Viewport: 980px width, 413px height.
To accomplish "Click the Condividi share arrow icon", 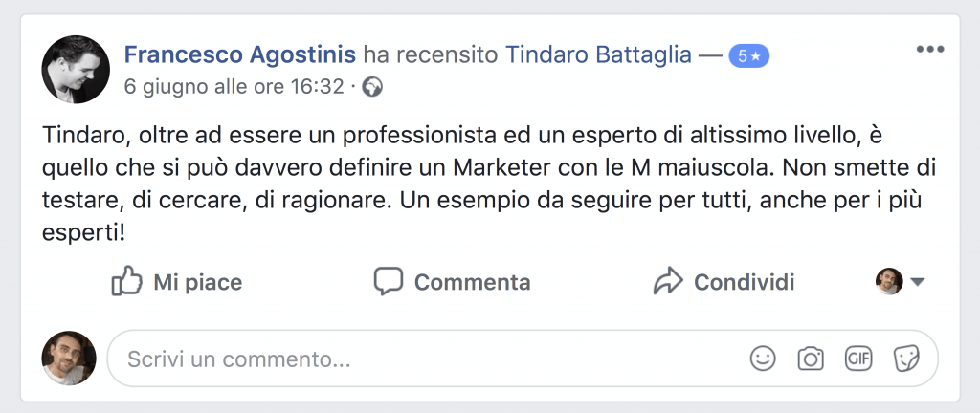I will (668, 281).
